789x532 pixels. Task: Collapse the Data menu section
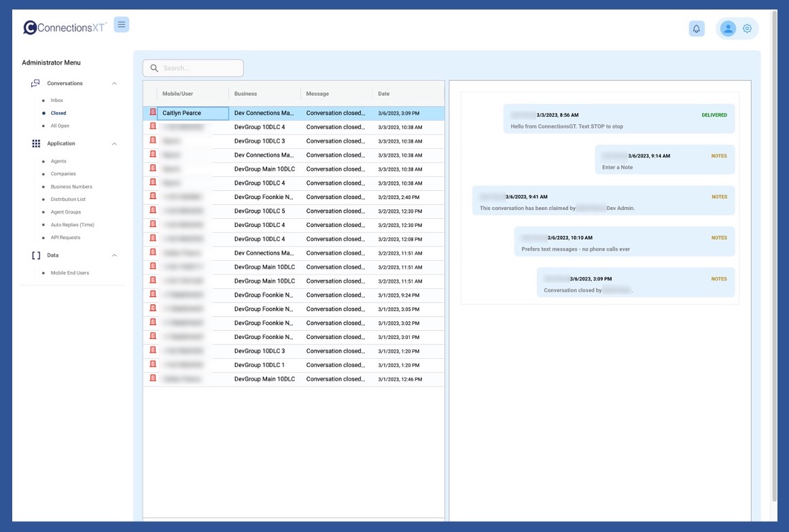click(x=114, y=255)
